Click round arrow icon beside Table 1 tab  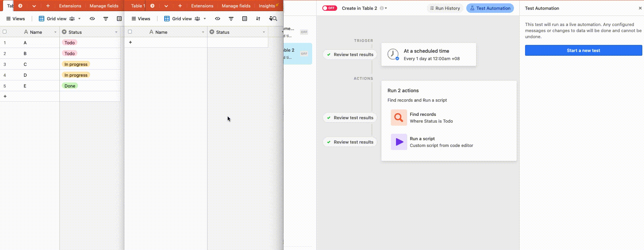152,6
